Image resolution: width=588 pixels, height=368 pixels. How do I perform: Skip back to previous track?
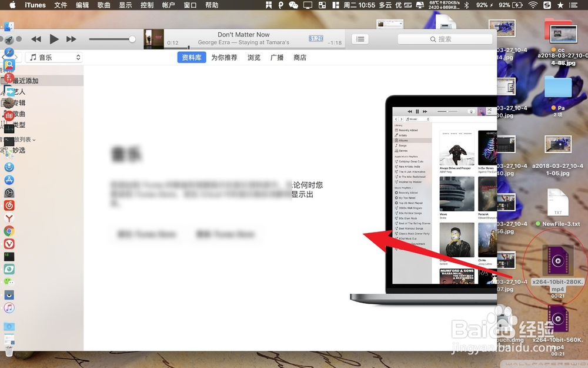click(x=36, y=39)
